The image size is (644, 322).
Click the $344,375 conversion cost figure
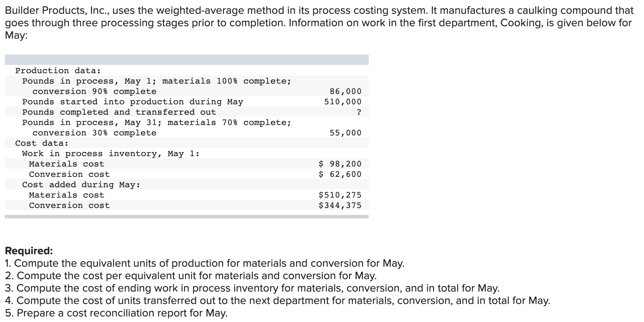339,205
